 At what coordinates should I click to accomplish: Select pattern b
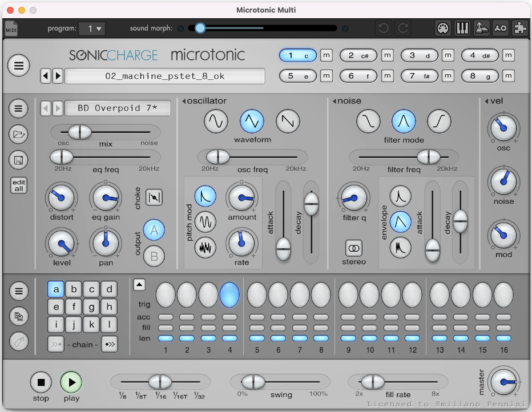pyautogui.click(x=74, y=289)
